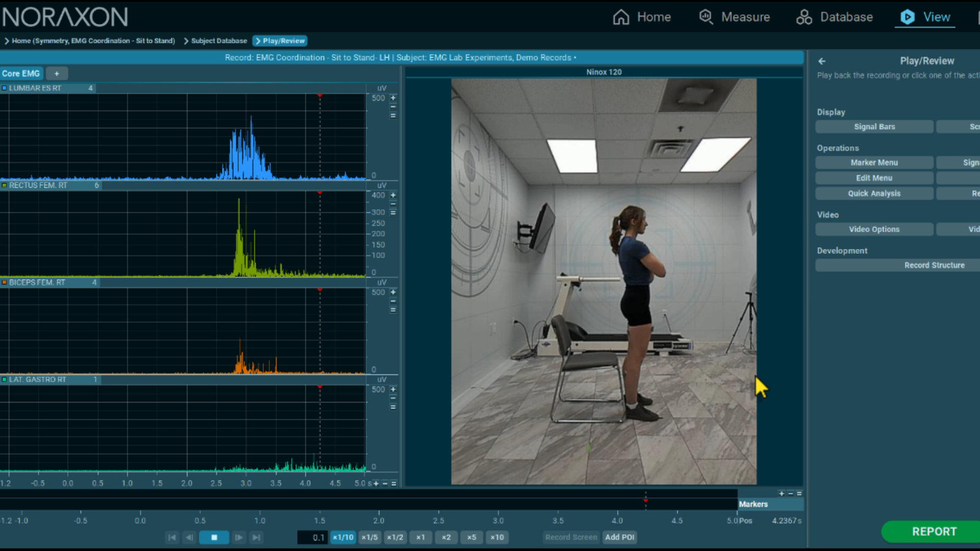Add a POI marker

[x=620, y=537]
